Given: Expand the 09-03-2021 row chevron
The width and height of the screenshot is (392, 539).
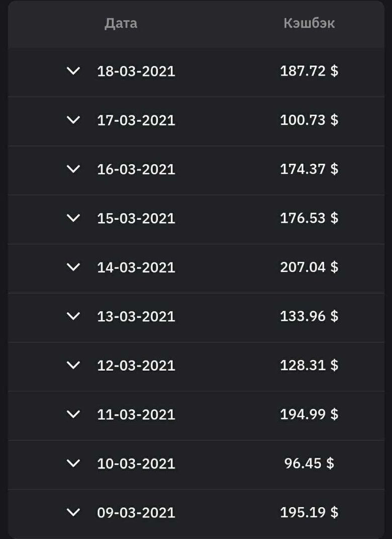Looking at the screenshot, I should click(73, 512).
